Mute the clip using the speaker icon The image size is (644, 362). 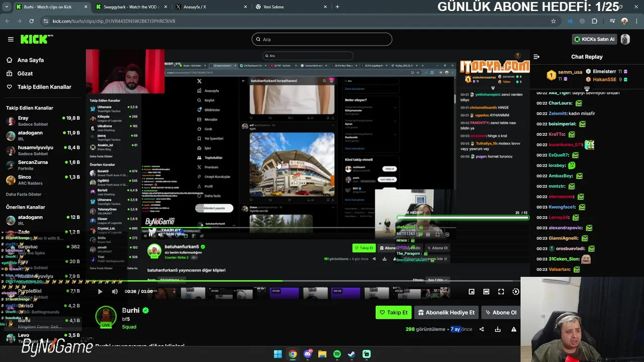115,292
